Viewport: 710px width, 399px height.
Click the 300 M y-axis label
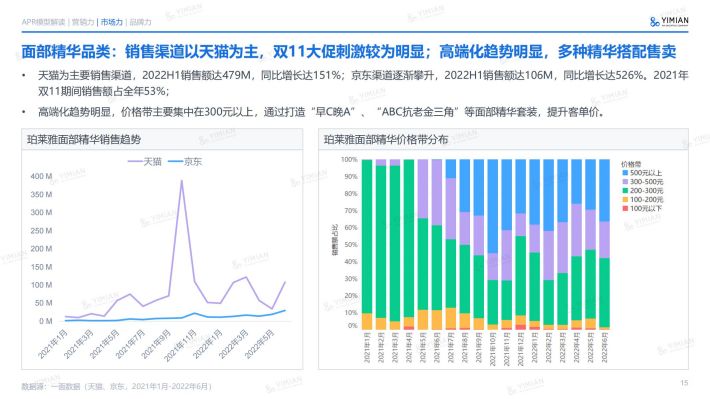[41, 212]
